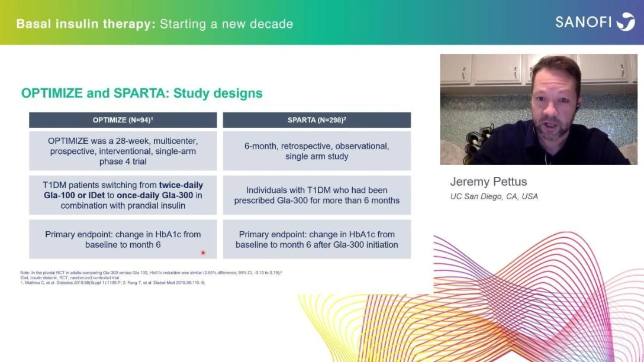Screen dimensions: 644x362
Task: Click the "IDet, insulin detemir" abbreviation footnote
Action: pos(70,277)
